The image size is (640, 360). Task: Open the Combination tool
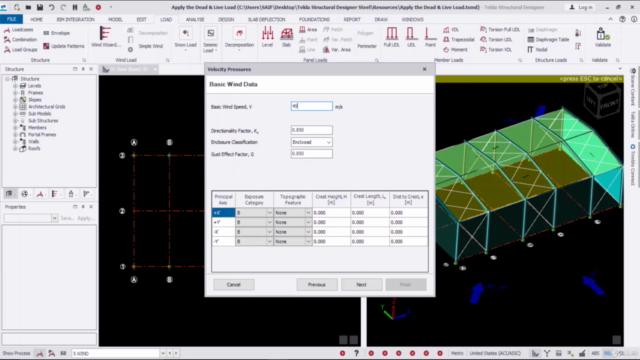[20, 40]
